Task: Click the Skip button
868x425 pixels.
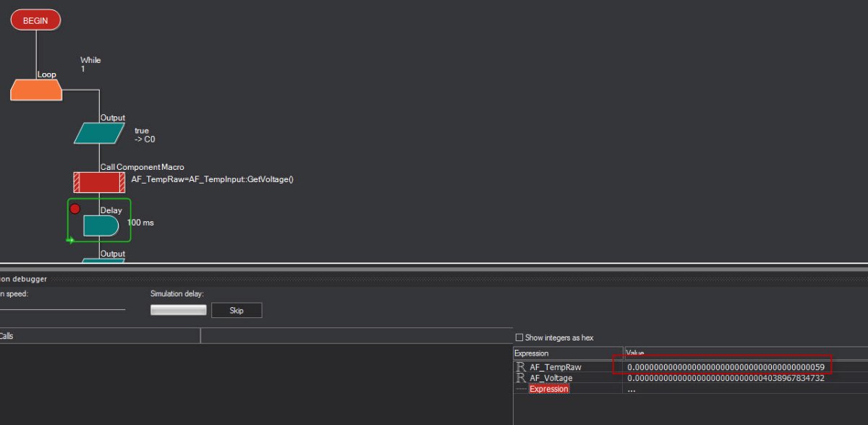Action: (237, 310)
